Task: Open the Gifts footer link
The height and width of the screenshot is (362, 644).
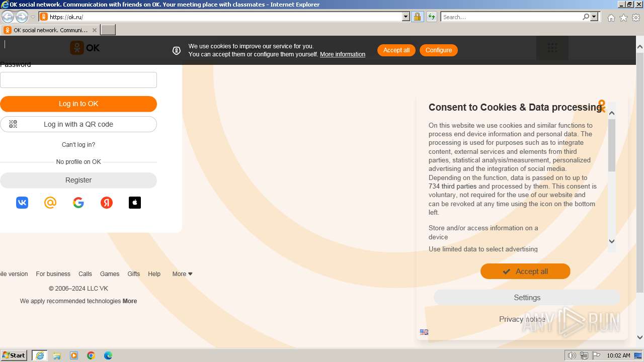Action: (133, 274)
